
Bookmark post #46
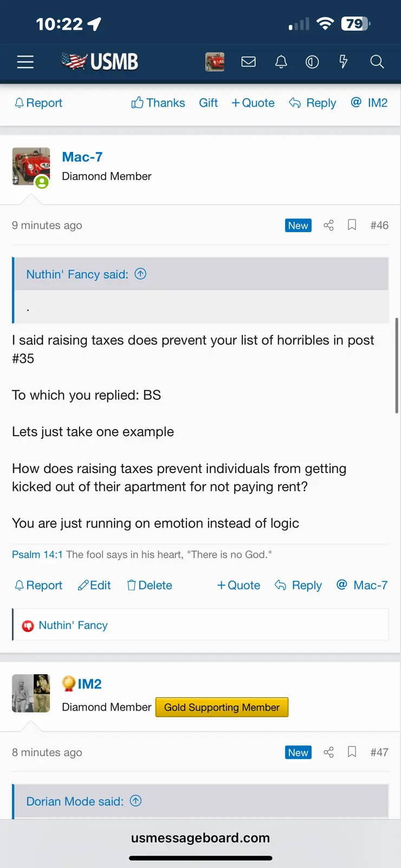click(x=352, y=225)
